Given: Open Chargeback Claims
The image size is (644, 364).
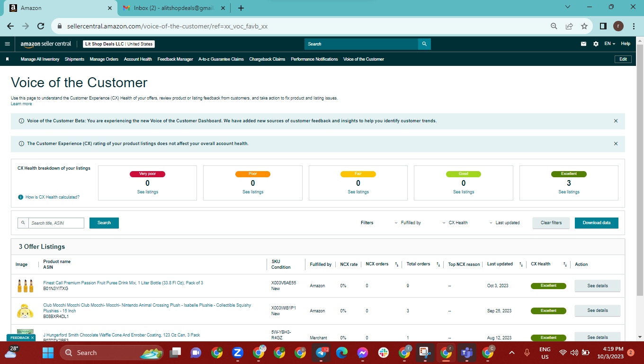Looking at the screenshot, I should 267,59.
